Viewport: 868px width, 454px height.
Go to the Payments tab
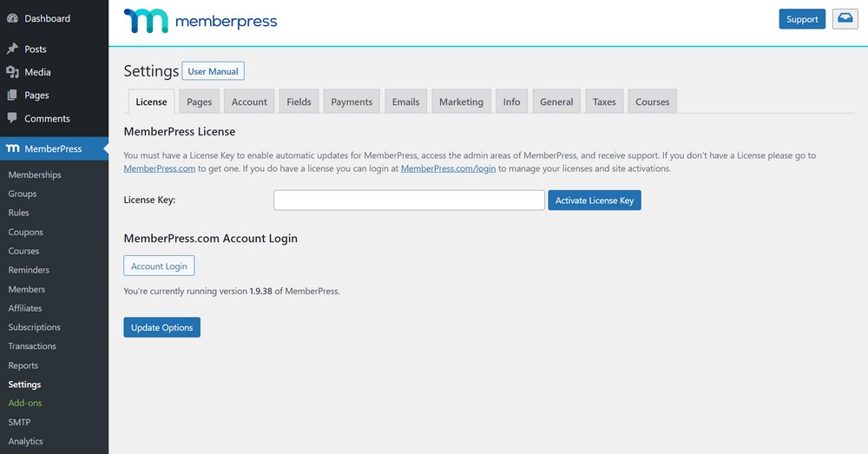352,102
